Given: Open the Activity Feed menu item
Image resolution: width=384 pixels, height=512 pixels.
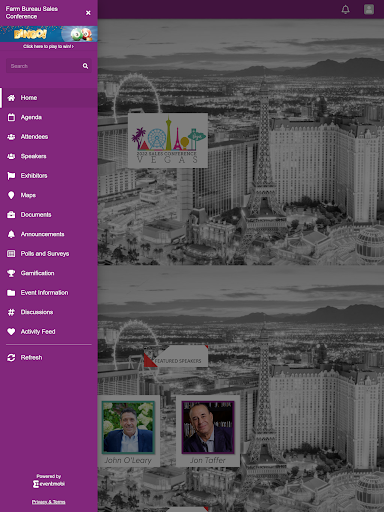Looking at the screenshot, I should [49, 332].
